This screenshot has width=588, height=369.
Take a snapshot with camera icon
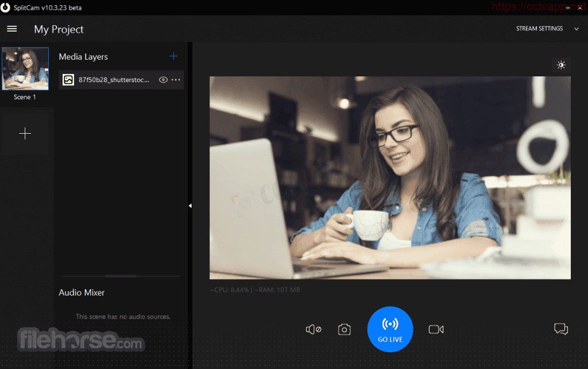[x=345, y=329]
